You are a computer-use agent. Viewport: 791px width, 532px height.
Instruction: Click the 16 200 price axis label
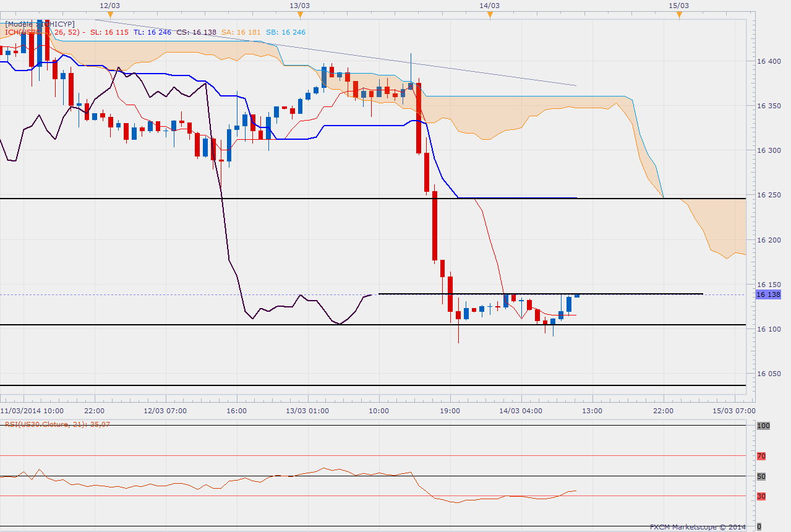click(769, 239)
